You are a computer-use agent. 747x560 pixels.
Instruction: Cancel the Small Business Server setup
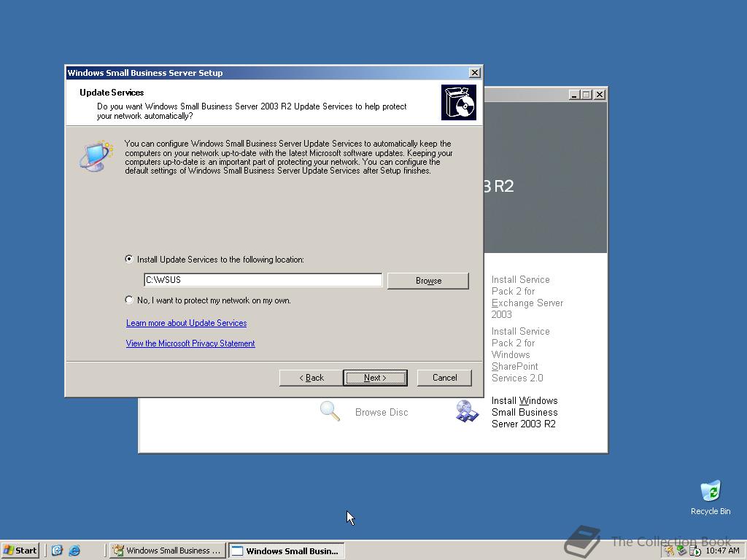point(444,378)
